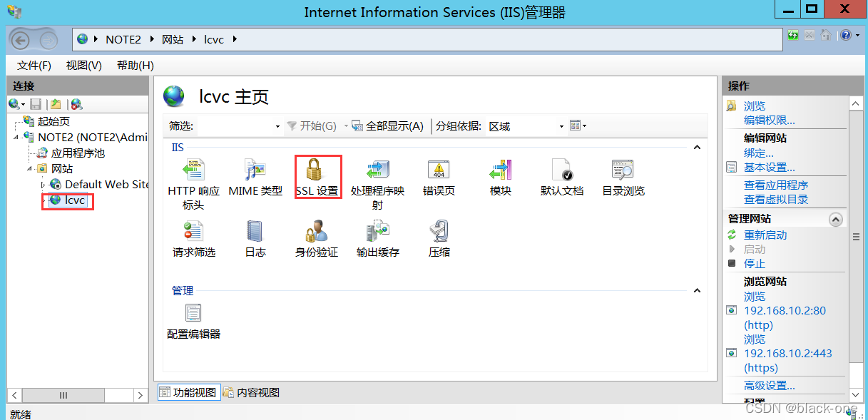
Task: Open the 模块 feature
Action: (x=501, y=178)
